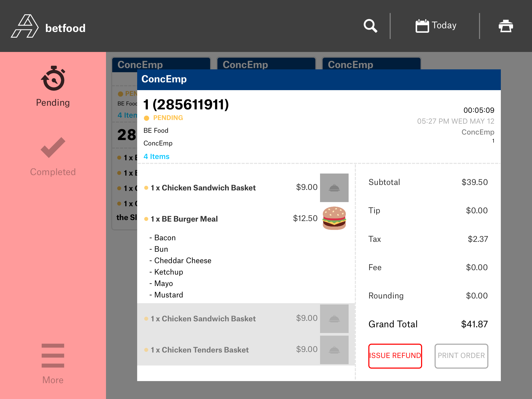Toggle status dot of Chicken Tenders Basket
The width and height of the screenshot is (532, 399).
pyautogui.click(x=146, y=350)
